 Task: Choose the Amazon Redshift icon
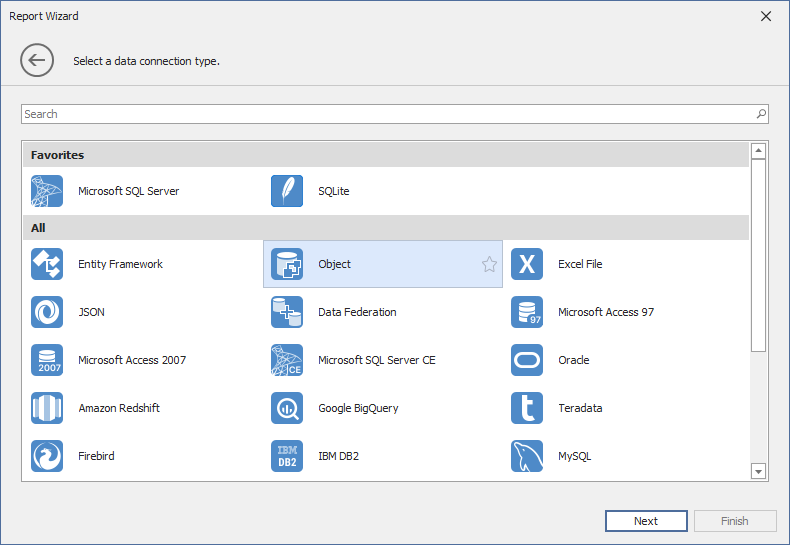47,408
